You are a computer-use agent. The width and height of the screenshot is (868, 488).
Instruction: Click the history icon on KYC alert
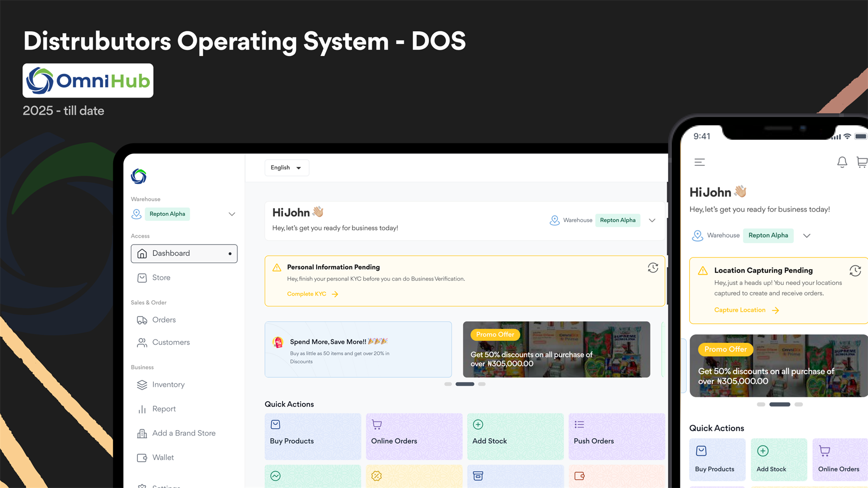(x=653, y=268)
